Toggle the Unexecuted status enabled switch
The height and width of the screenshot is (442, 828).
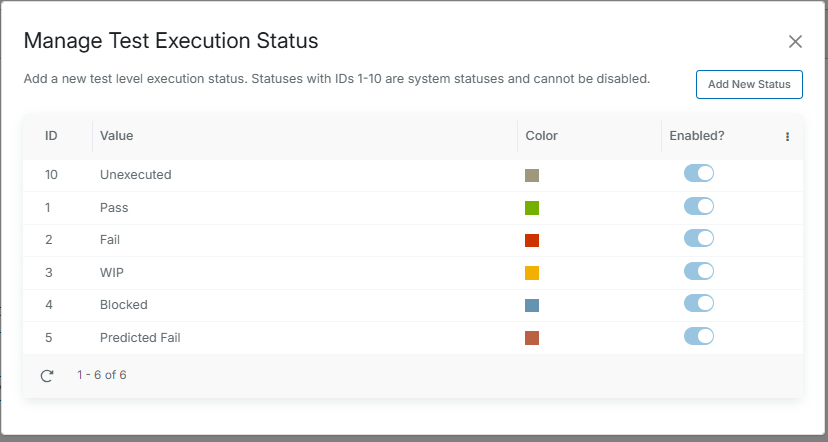[x=699, y=174]
